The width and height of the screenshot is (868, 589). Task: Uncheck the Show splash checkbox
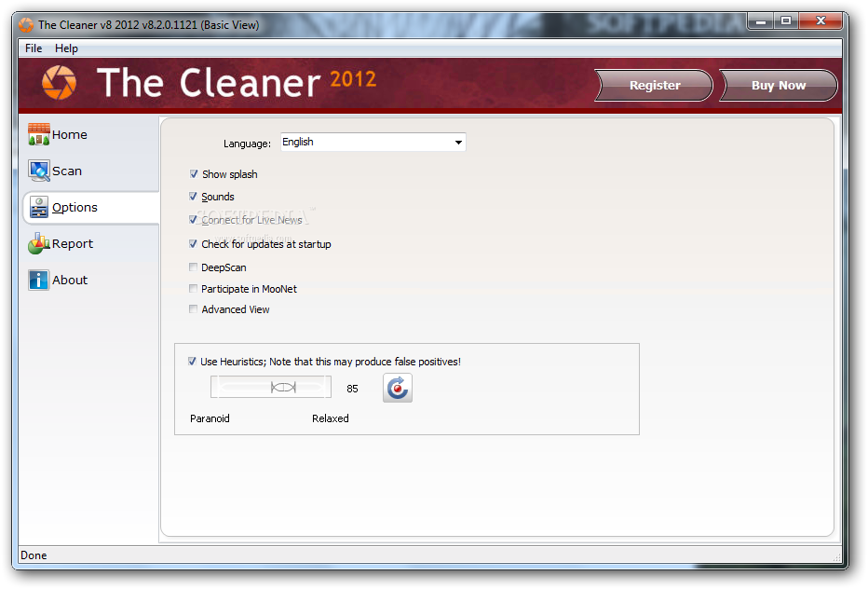point(193,174)
